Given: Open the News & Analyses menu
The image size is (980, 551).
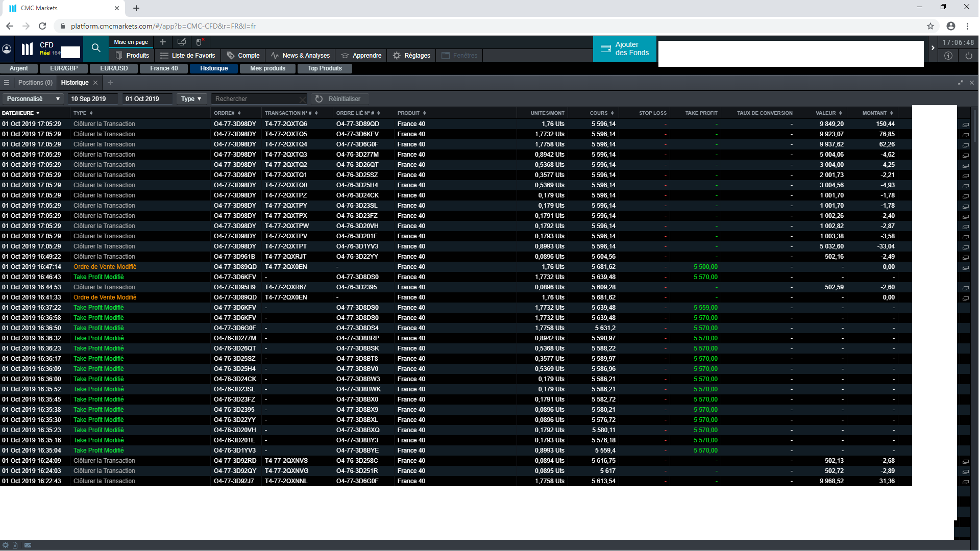Looking at the screenshot, I should tap(301, 56).
